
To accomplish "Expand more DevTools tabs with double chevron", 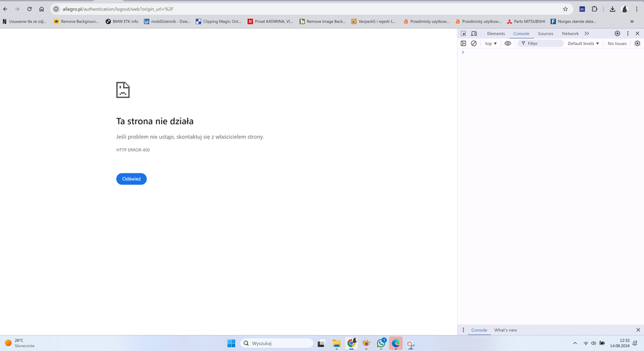I will (587, 33).
